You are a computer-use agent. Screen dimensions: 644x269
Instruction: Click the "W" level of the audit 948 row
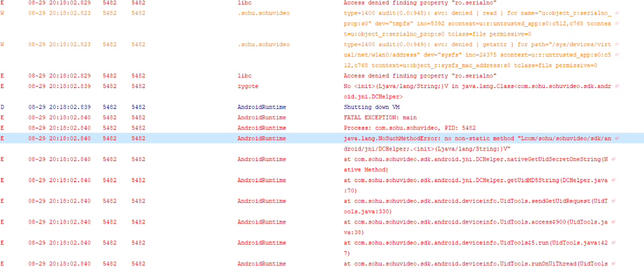(x=2, y=13)
